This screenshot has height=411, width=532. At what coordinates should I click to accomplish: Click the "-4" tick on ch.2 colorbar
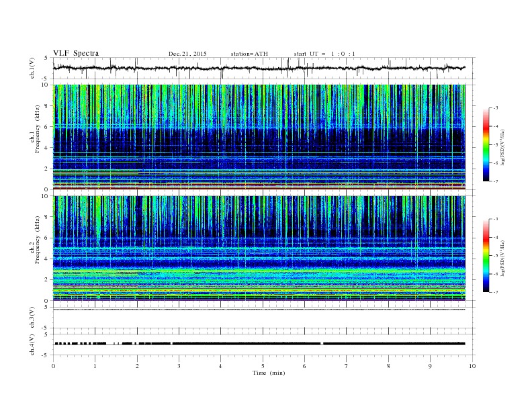click(496, 237)
